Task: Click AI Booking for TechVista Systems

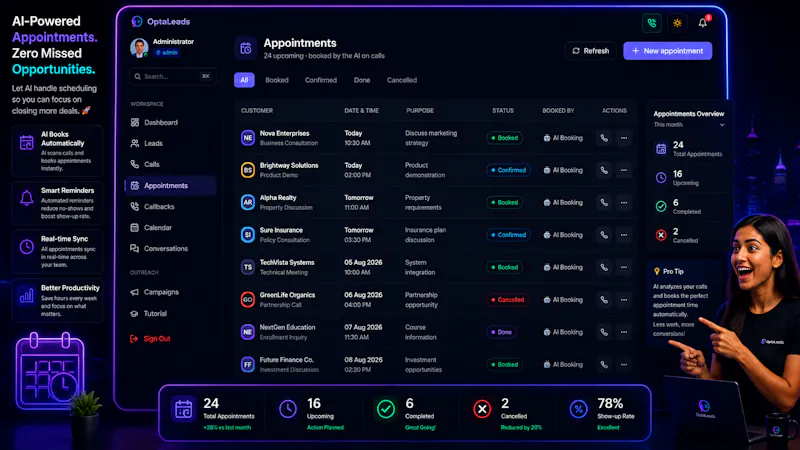Action: click(563, 267)
